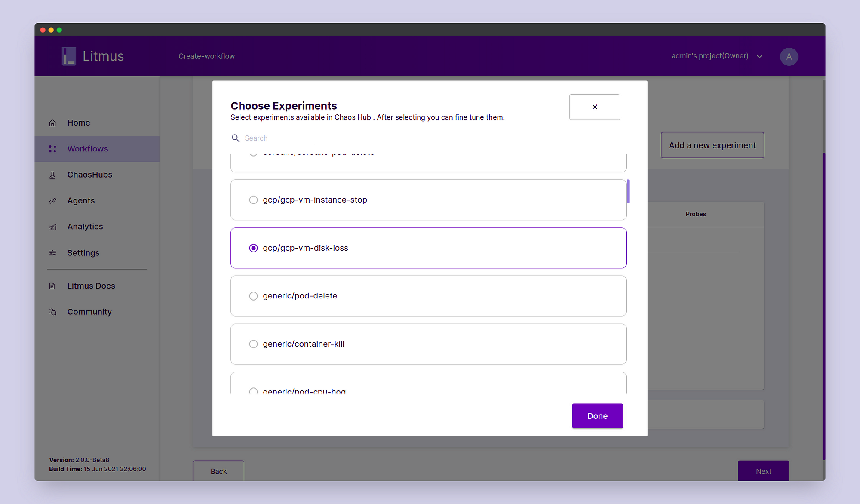
Task: Select generic/pod-delete radio button
Action: point(254,296)
